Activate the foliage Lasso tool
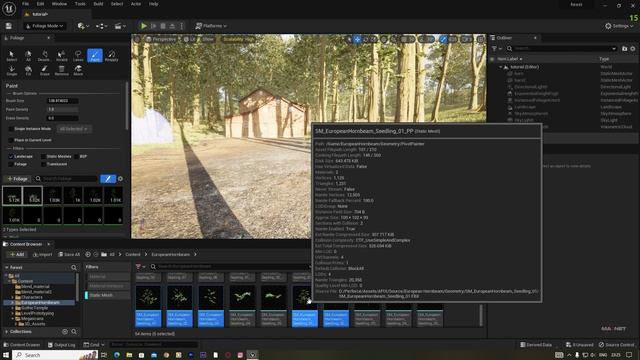 pyautogui.click(x=78, y=56)
